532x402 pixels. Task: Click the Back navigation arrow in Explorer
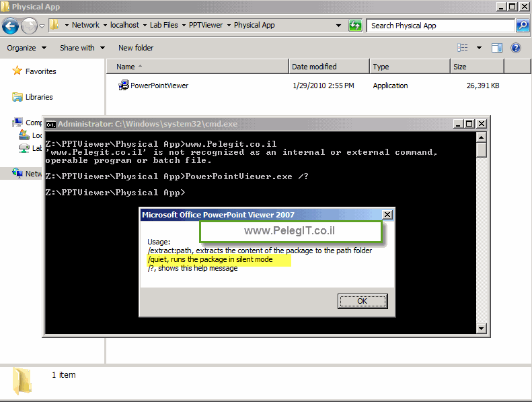click(10, 26)
